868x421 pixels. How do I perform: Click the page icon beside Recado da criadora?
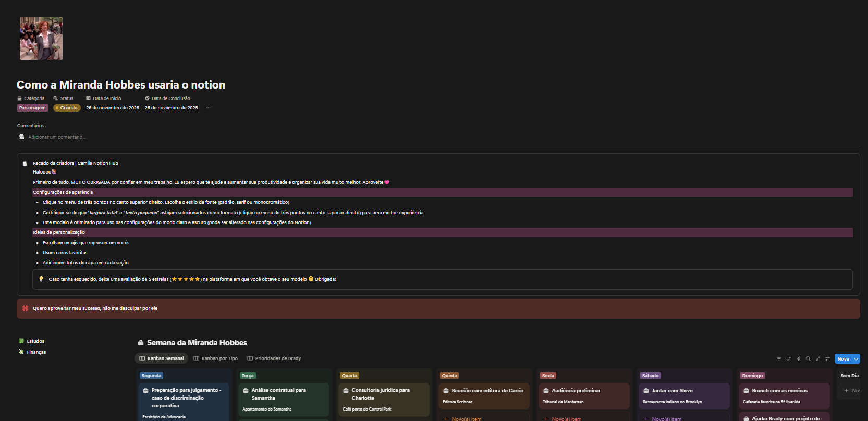[25, 164]
